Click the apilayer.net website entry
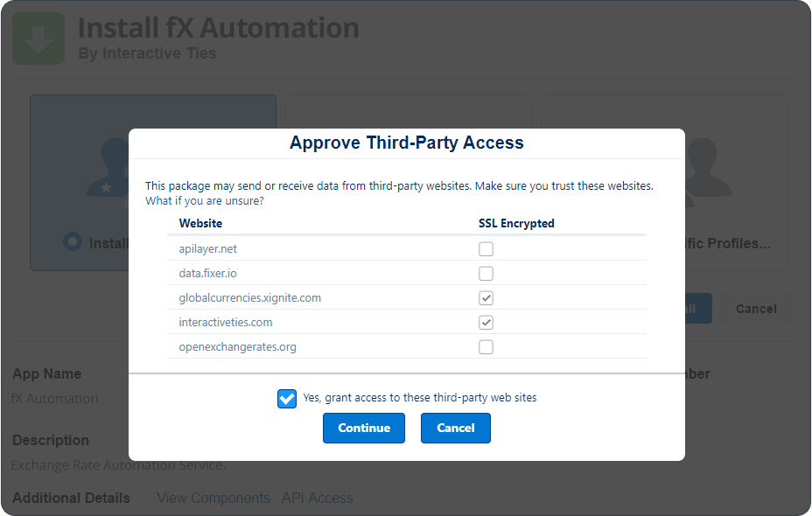Viewport: 812px width, 516px height. tap(207, 249)
